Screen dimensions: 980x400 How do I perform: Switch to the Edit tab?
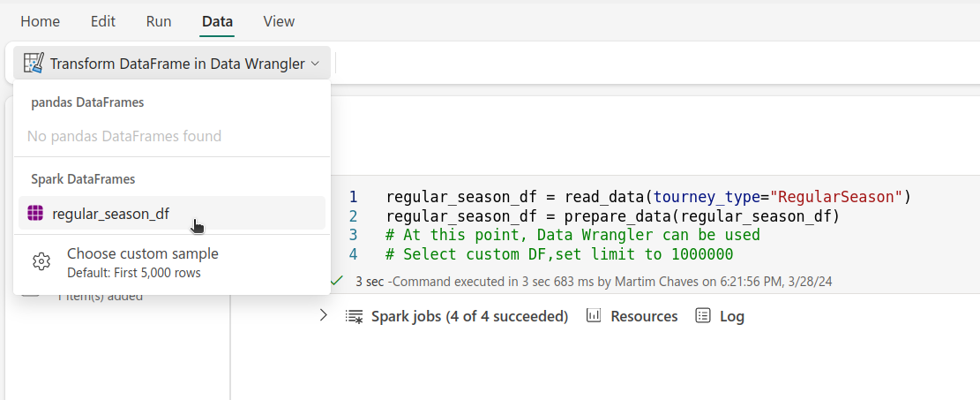pos(103,21)
